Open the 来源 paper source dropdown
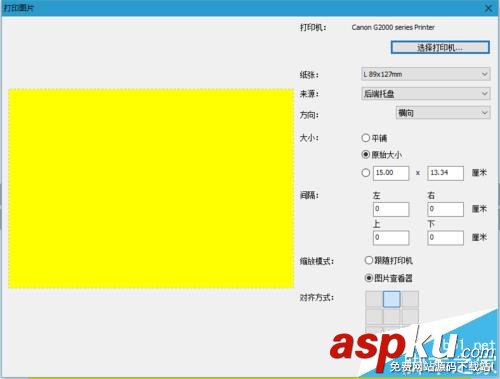500x379 pixels. click(x=425, y=94)
